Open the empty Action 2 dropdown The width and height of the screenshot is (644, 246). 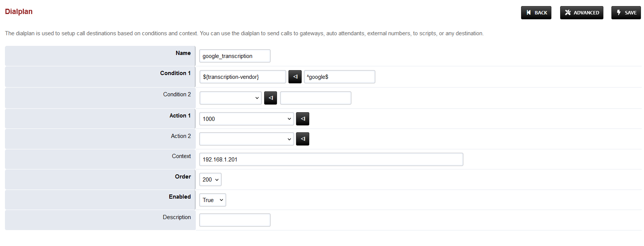(246, 139)
